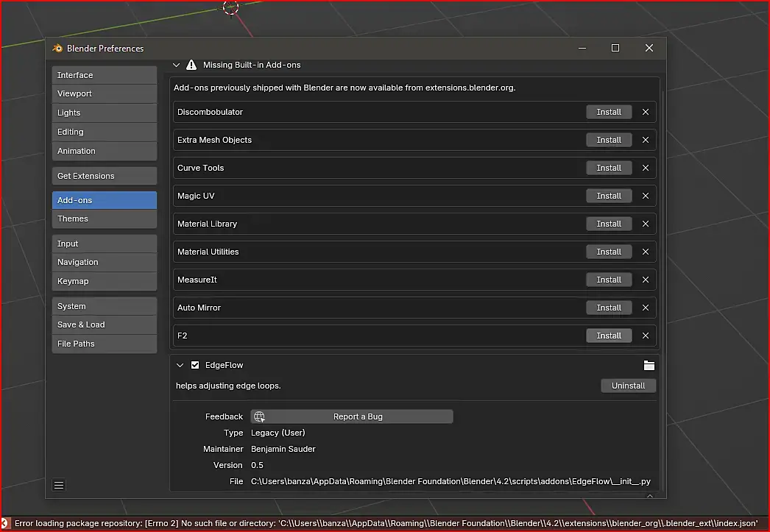
Task: Click the error icon in status bar
Action: tap(5, 523)
